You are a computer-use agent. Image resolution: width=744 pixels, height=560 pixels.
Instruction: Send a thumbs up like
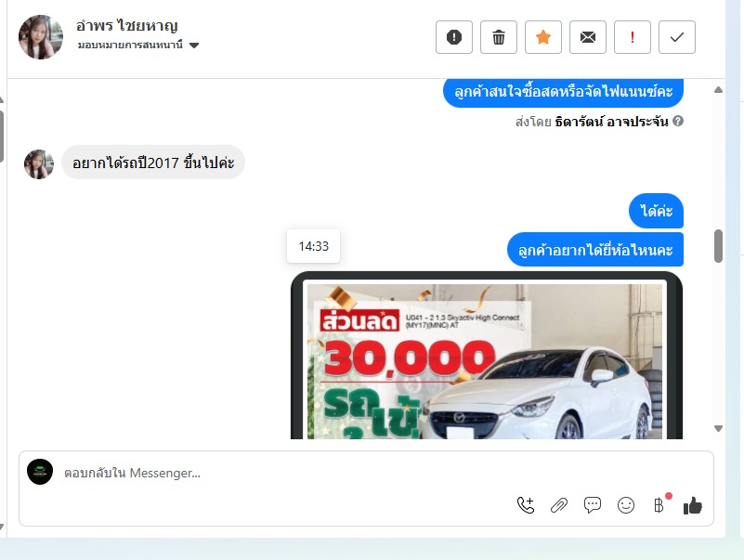[693, 506]
